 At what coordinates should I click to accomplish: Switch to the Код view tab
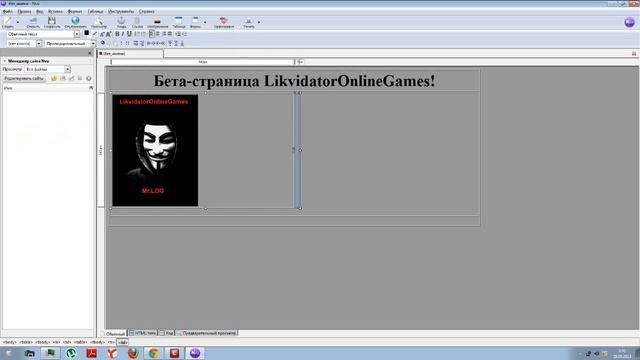(167, 333)
